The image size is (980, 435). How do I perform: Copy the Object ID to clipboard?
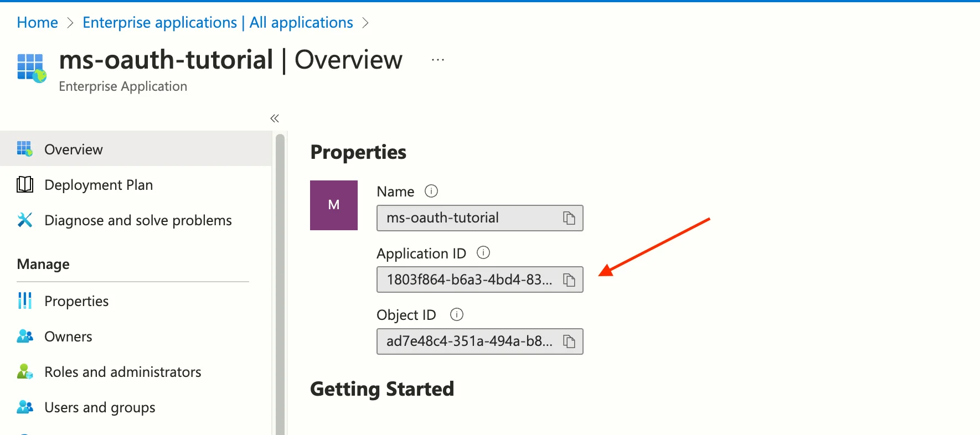[x=569, y=341]
